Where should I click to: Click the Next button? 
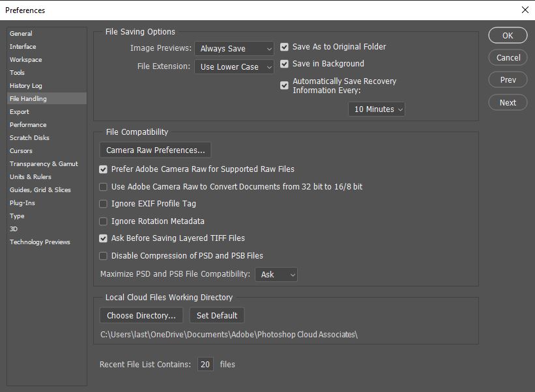click(x=508, y=103)
